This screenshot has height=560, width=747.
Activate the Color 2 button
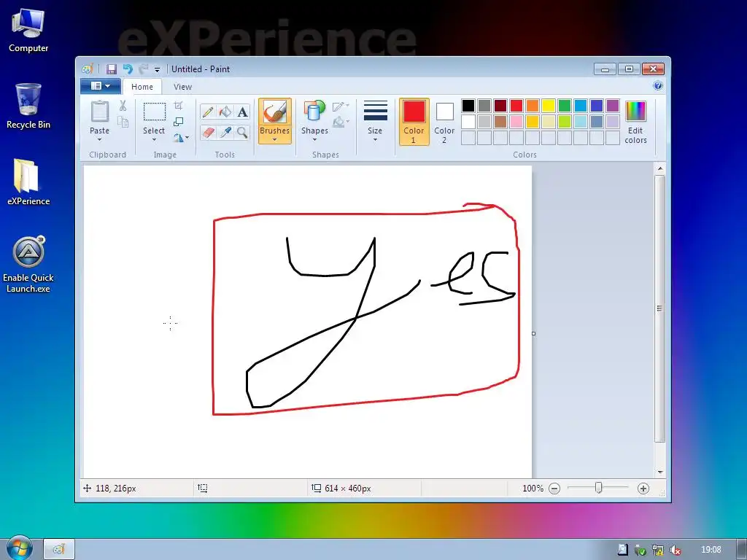444,122
